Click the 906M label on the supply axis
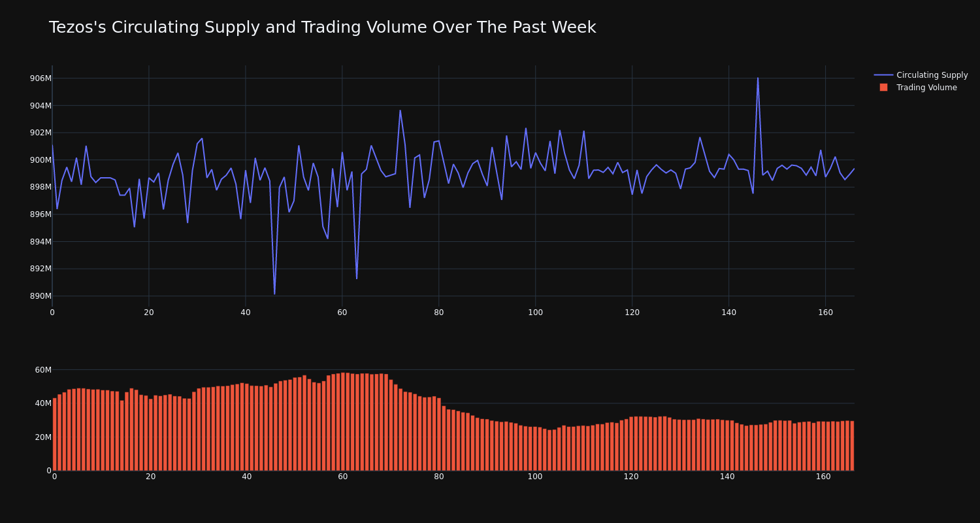Viewport: 980px width, 523px height. point(41,78)
